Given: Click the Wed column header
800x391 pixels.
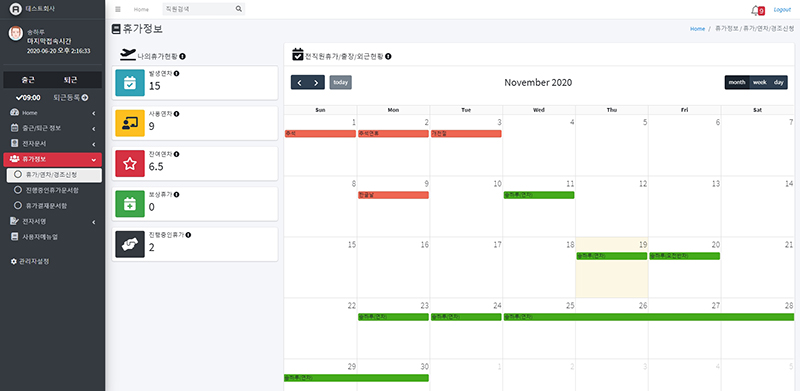Looking at the screenshot, I should click(x=539, y=110).
